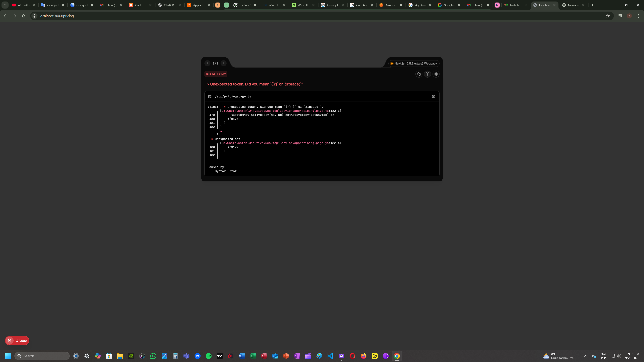Open Chrome's three-dot menu
This screenshot has width=644, height=362.
tap(638, 16)
